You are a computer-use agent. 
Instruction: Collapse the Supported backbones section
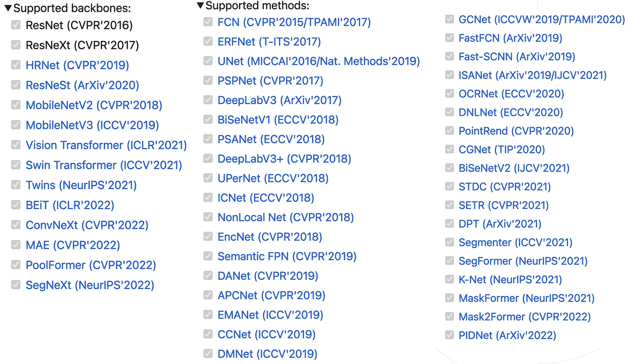coord(8,8)
